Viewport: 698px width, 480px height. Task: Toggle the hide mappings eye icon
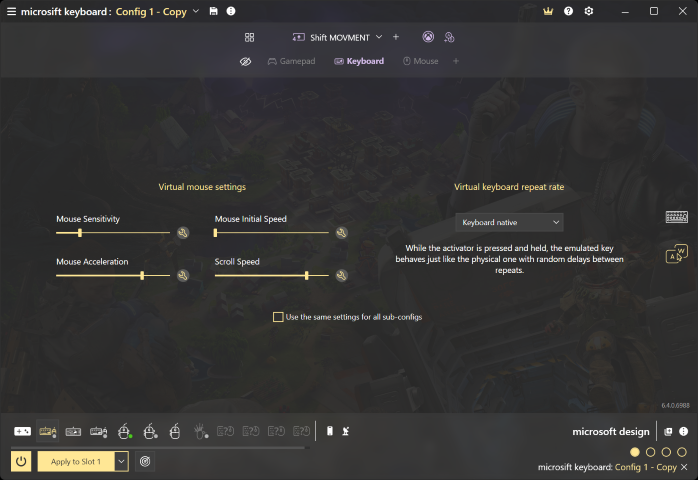(x=245, y=61)
